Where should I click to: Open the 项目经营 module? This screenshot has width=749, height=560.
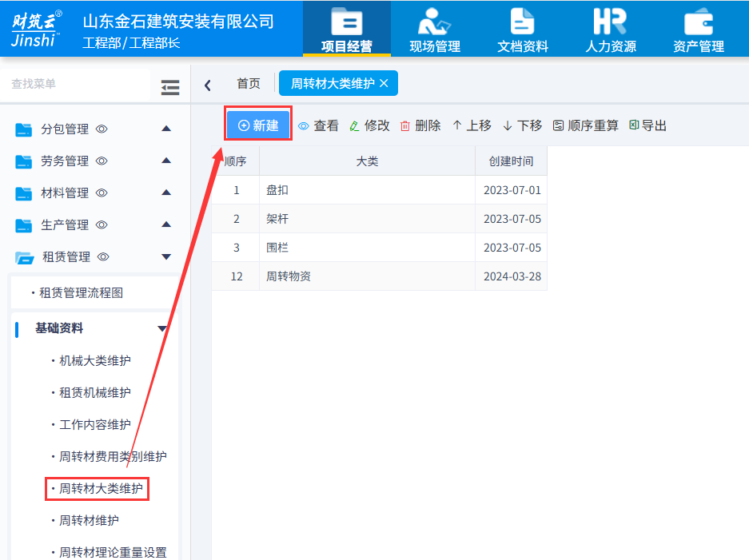(347, 29)
